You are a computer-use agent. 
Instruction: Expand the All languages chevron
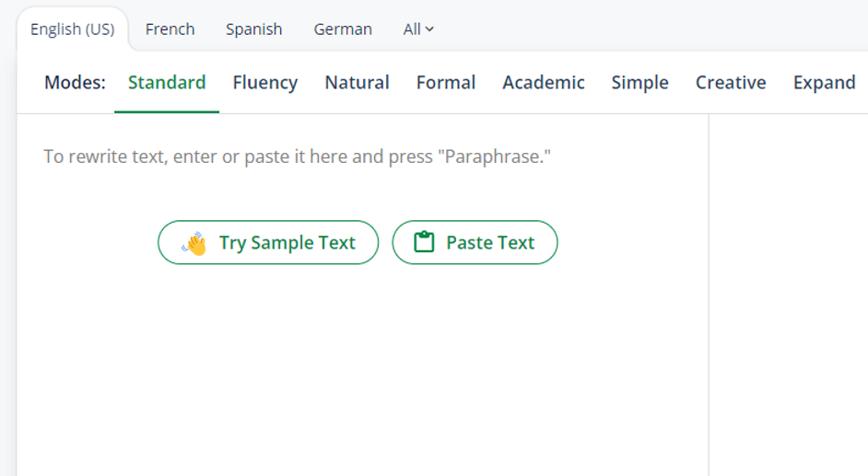[x=429, y=29]
